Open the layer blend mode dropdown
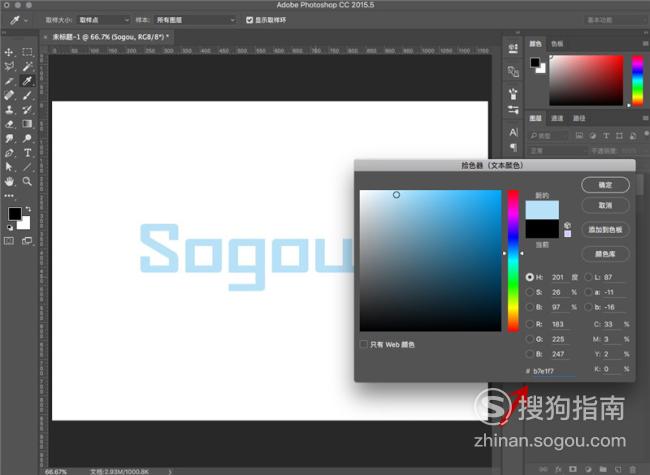This screenshot has width=650, height=475. tap(558, 150)
